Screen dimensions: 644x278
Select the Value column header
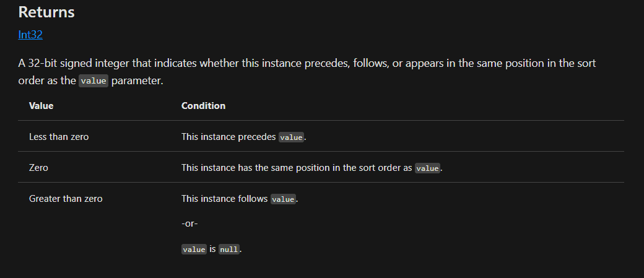pos(41,105)
